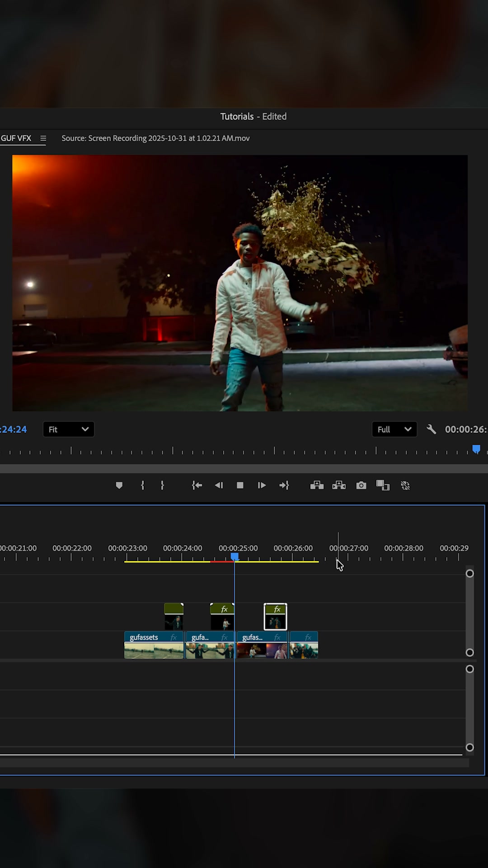Open the wrench settings menu
Viewport: 488px width, 868px height.
pyautogui.click(x=431, y=429)
